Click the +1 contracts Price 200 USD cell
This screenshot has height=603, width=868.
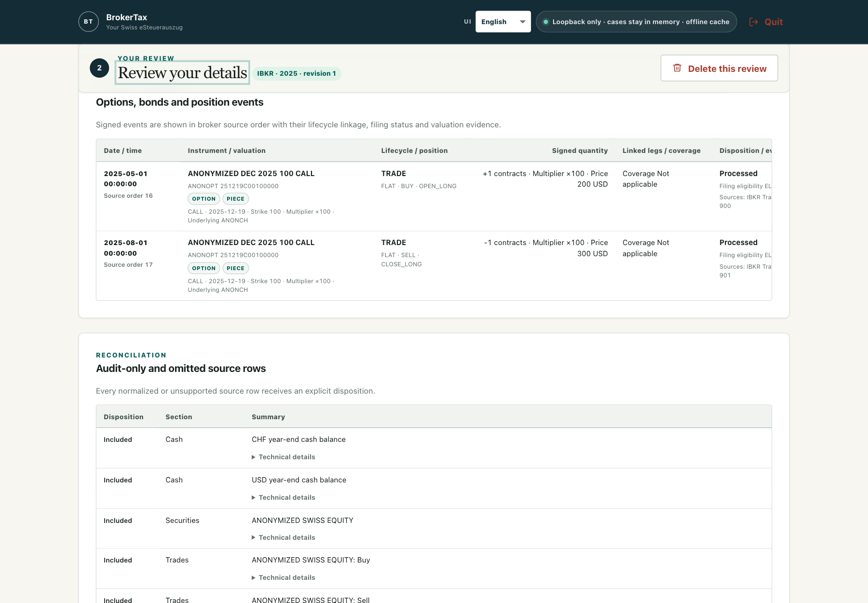pos(545,178)
